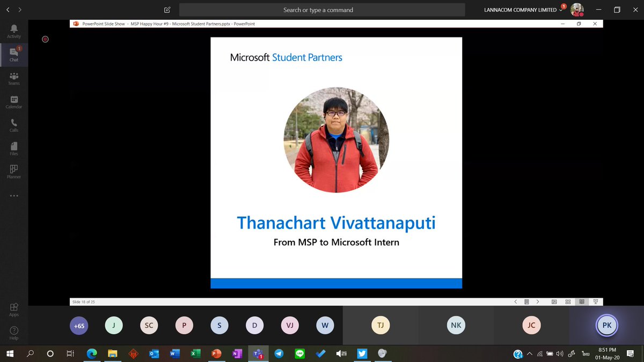Switch PowerPoint to Normal view
The image size is (644, 362).
(554, 302)
